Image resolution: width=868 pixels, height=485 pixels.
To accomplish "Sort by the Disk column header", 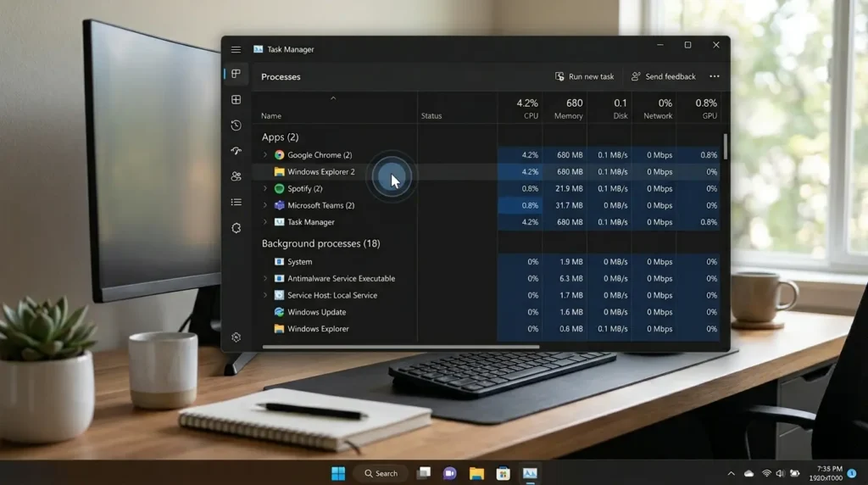I will pyautogui.click(x=620, y=109).
